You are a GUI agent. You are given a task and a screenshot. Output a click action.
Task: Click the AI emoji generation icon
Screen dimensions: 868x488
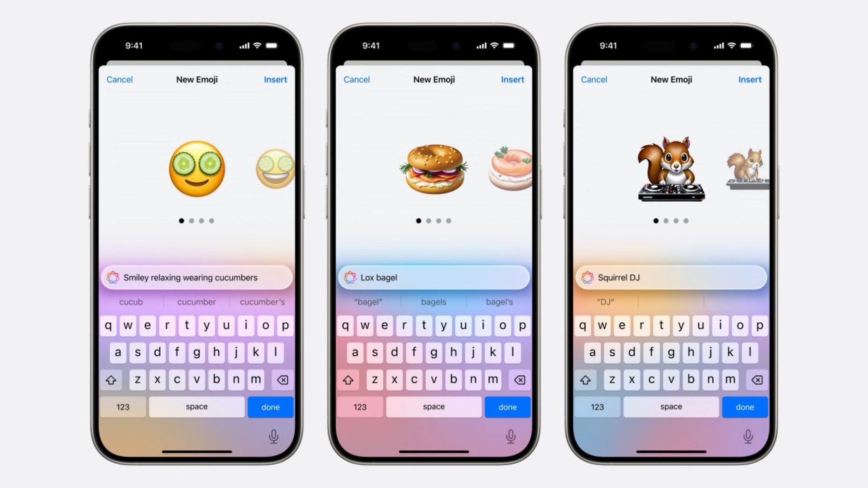pyautogui.click(x=115, y=278)
